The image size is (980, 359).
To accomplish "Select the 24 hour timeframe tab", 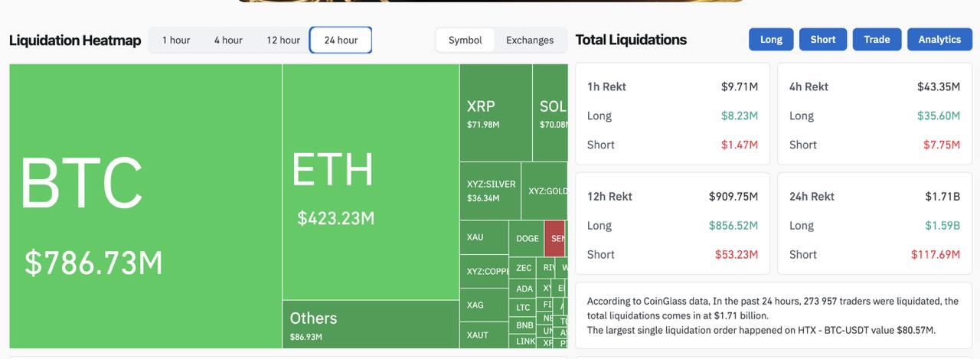I will [x=341, y=40].
